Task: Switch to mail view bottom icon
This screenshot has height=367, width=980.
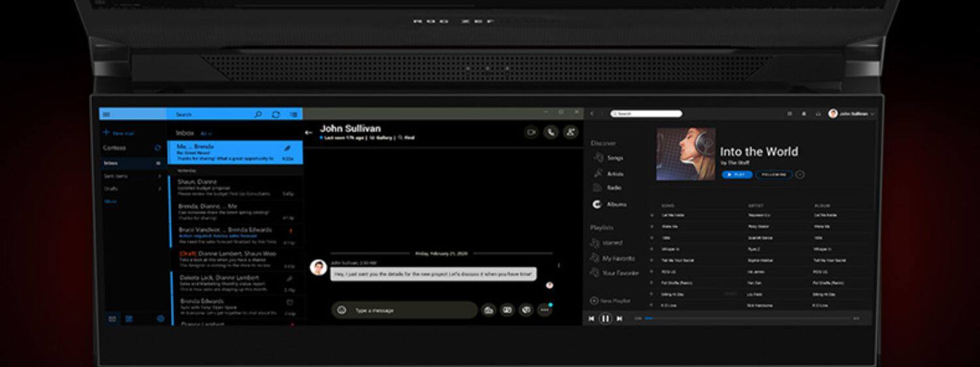Action: [112, 319]
